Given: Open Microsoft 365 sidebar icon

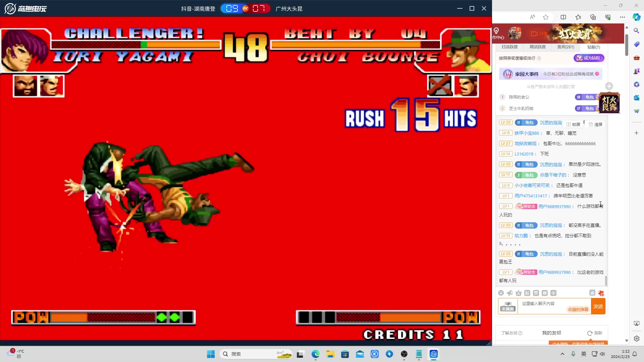Looking at the screenshot, I should tap(636, 84).
